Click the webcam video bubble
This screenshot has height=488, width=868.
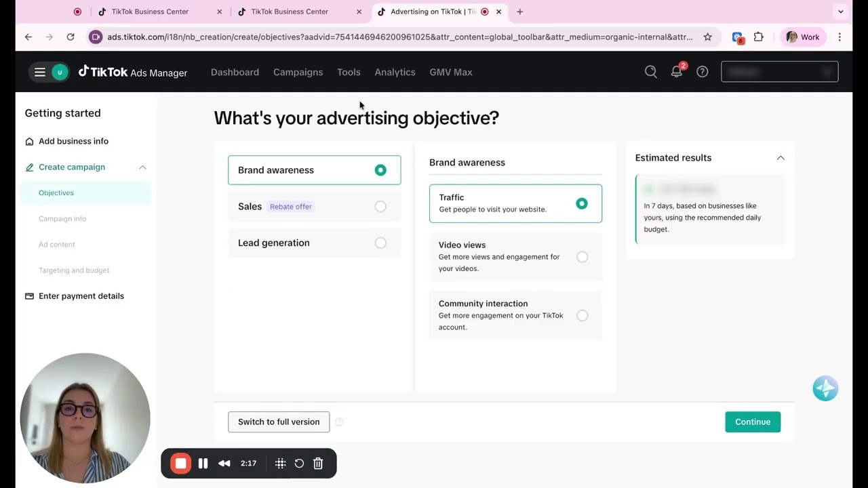(85, 418)
